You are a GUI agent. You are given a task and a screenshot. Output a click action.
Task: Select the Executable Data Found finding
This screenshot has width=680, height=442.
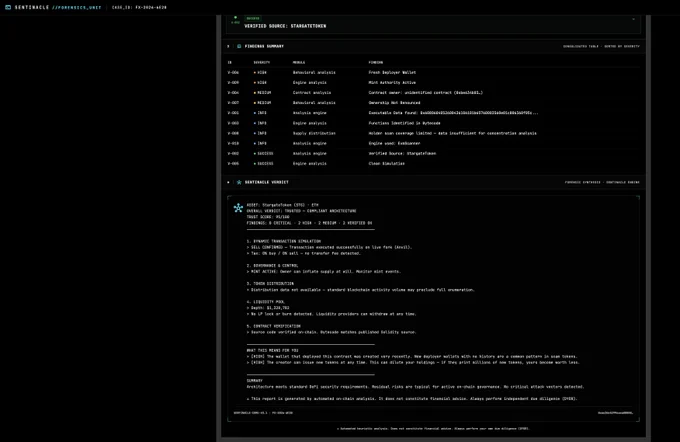(453, 113)
